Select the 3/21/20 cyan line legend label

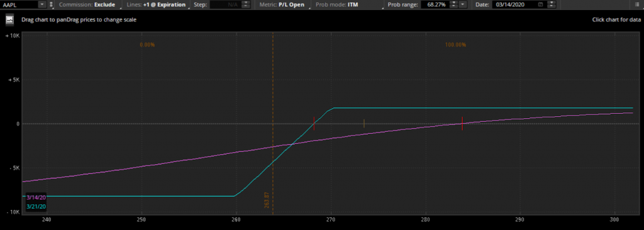[x=36, y=206]
